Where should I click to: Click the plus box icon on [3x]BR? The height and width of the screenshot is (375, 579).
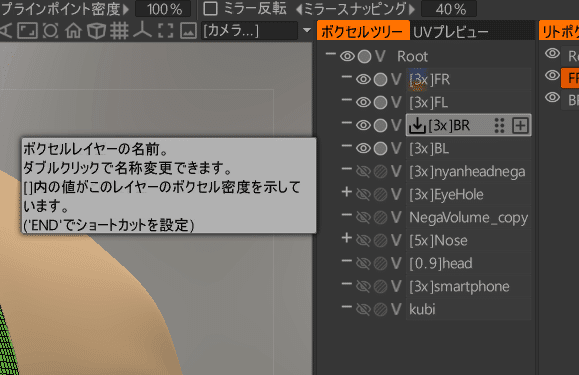click(520, 125)
